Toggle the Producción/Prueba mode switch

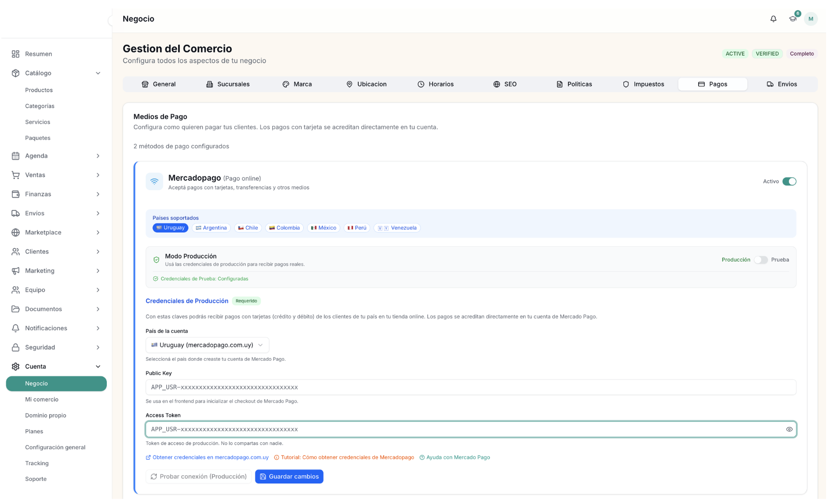coord(761,260)
